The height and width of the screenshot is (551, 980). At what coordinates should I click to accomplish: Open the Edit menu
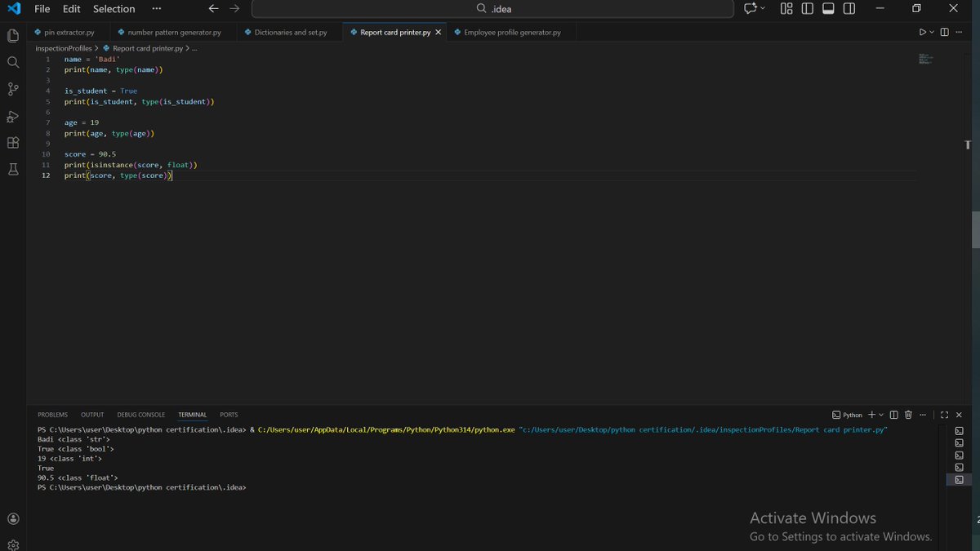point(72,9)
